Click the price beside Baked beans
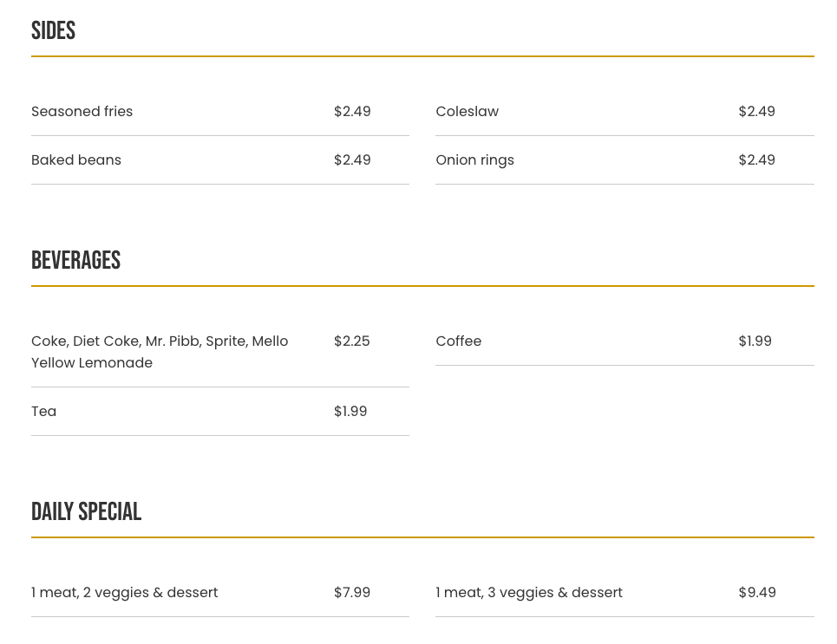This screenshot has width=837, height=644. click(352, 160)
